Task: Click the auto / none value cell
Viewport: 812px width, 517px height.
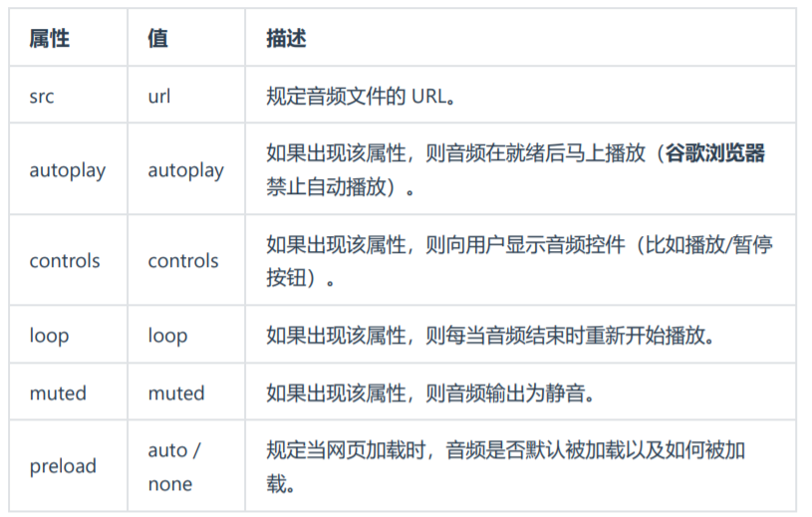Action: coord(173,466)
